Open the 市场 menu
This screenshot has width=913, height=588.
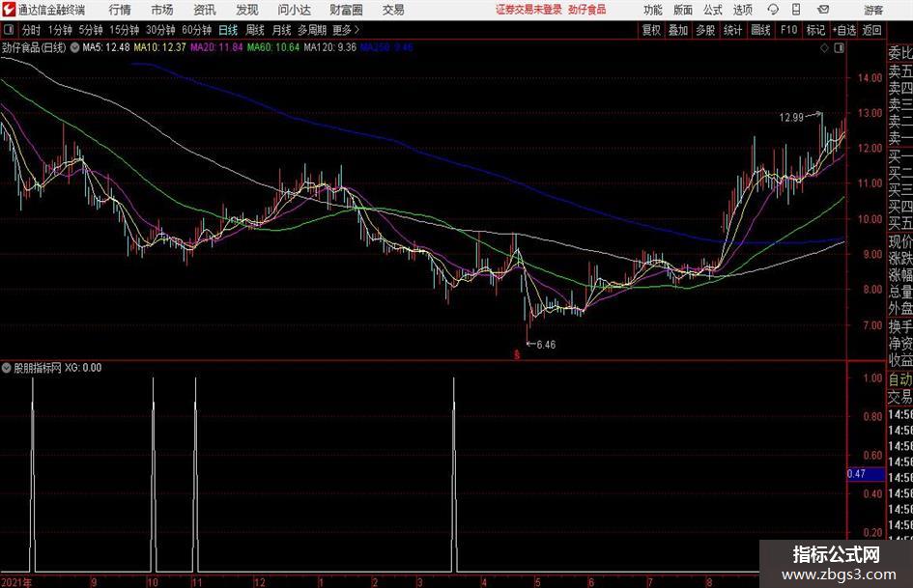click(x=162, y=10)
